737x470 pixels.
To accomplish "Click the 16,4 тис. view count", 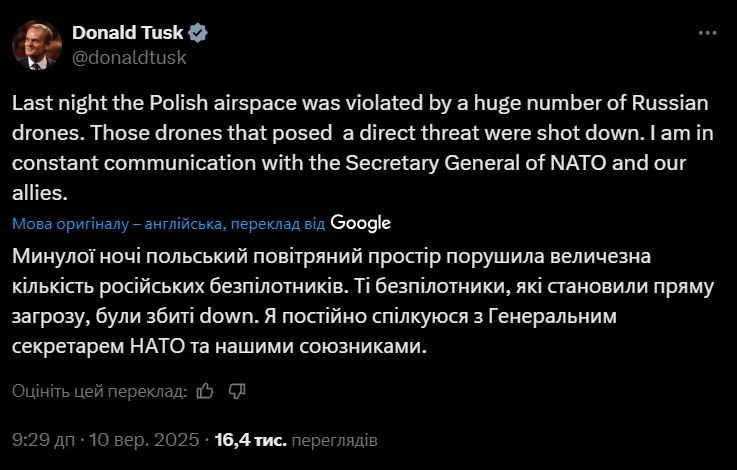I will [250, 439].
